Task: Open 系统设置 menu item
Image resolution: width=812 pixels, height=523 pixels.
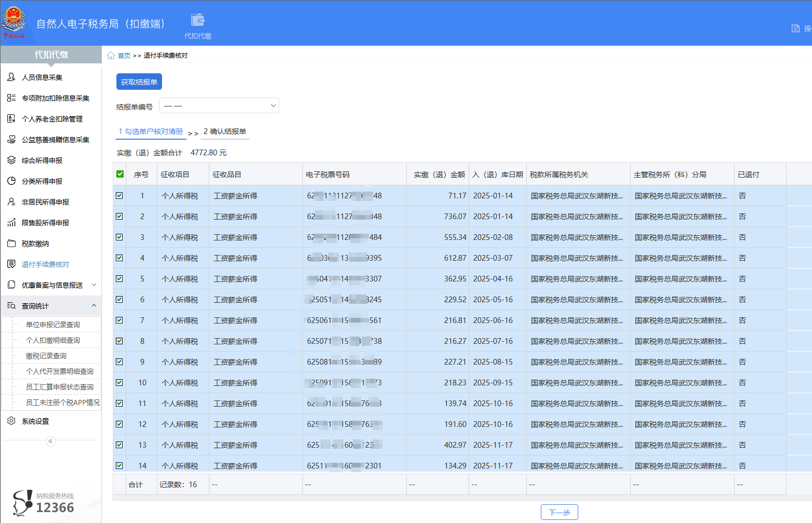Action: (x=51, y=421)
